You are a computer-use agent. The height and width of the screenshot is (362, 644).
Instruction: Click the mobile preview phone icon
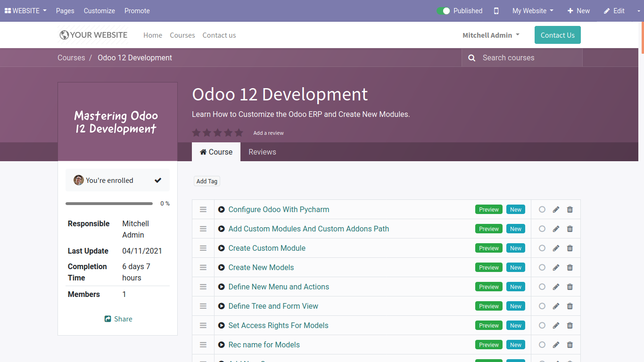click(x=496, y=11)
